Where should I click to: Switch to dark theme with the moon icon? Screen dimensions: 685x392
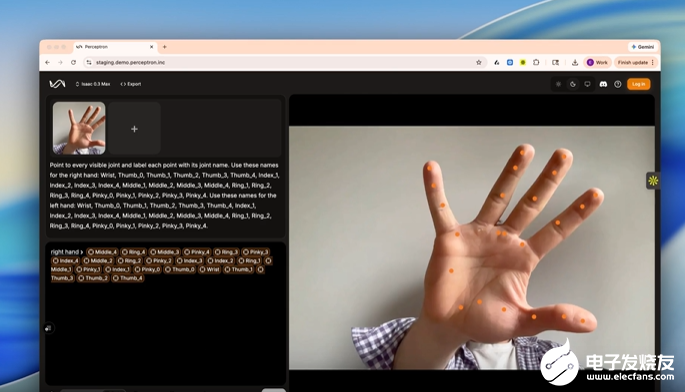573,84
